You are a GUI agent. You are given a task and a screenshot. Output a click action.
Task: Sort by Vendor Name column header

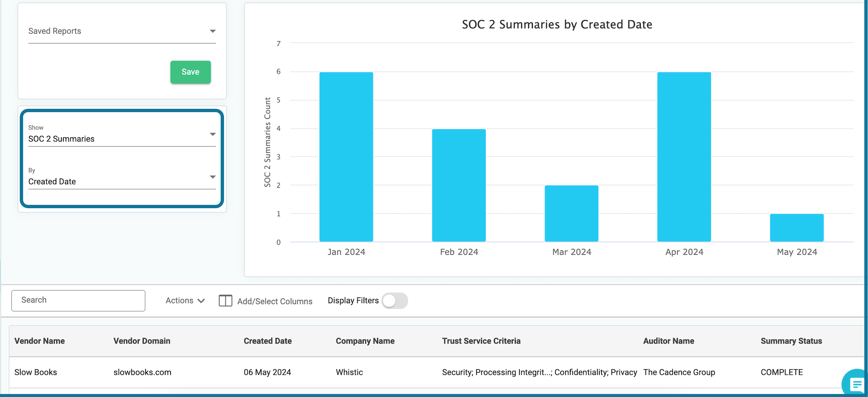[40, 341]
